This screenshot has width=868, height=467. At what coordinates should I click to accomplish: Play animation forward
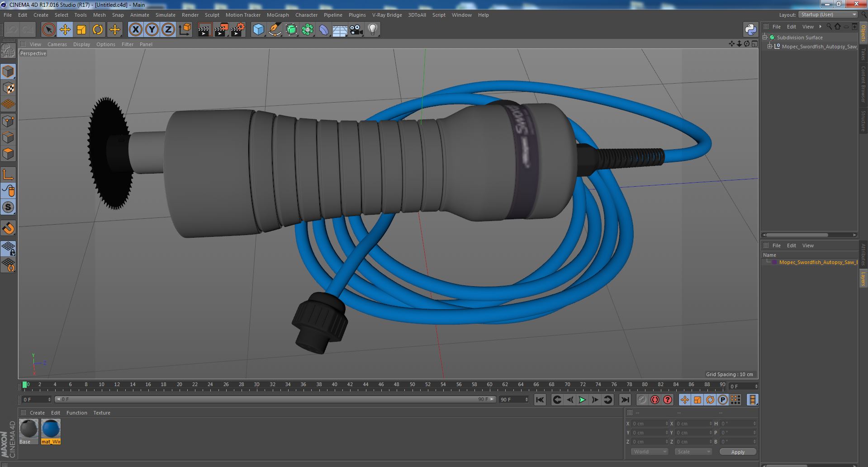pos(583,400)
